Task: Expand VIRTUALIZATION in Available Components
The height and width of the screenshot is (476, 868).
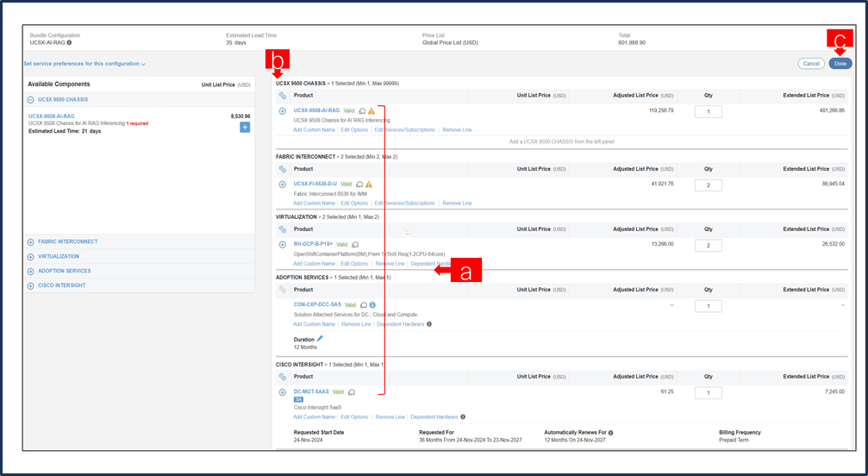Action: (x=31, y=257)
